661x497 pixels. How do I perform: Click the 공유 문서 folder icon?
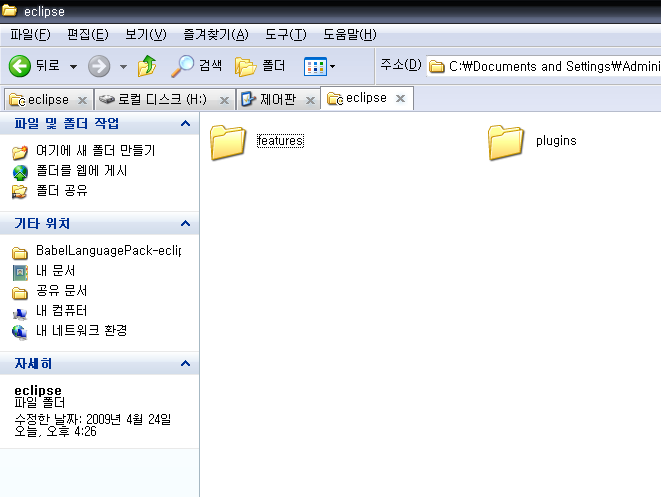[19, 293]
